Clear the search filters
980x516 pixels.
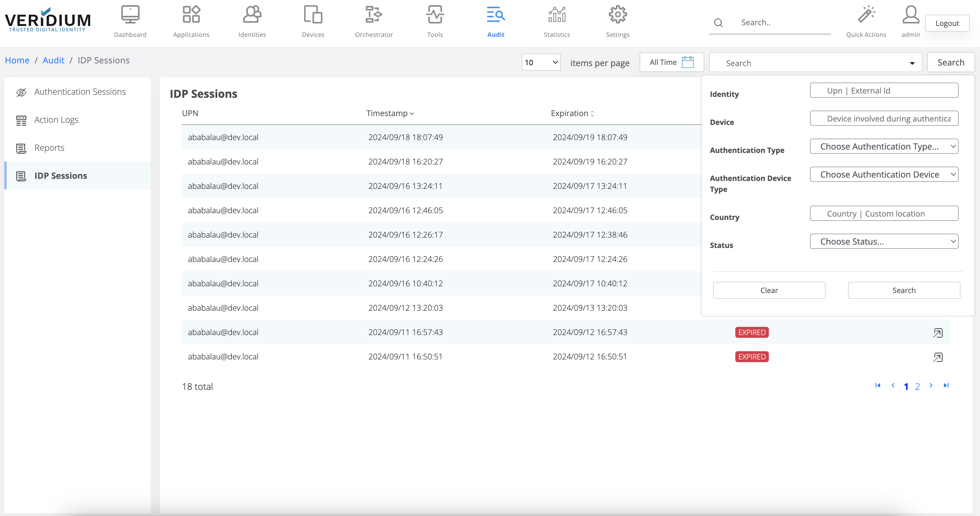769,290
